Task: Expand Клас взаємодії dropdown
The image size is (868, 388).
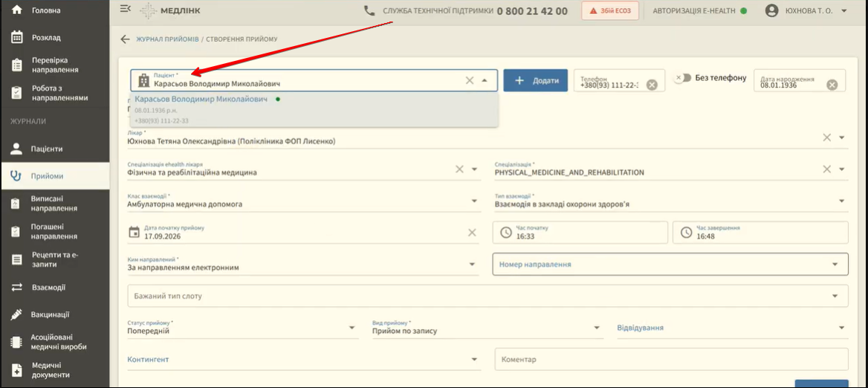Action: tap(474, 201)
